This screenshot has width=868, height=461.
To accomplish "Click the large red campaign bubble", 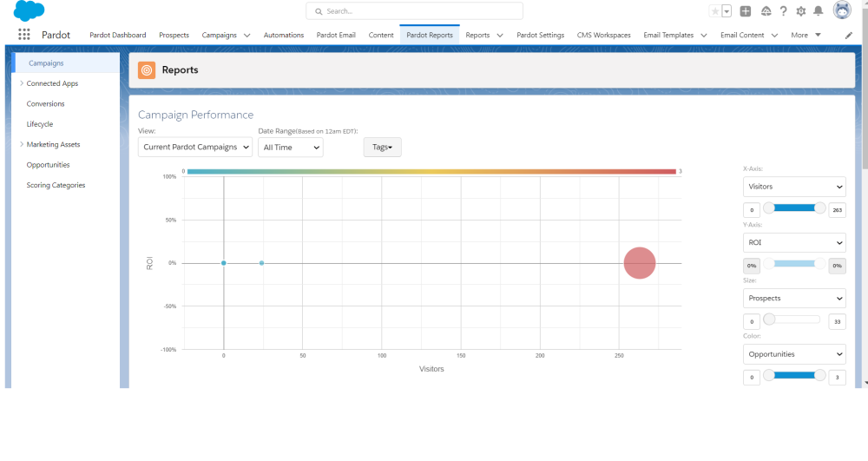I will [640, 263].
